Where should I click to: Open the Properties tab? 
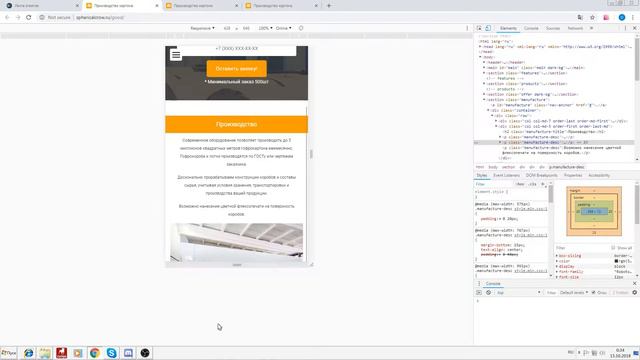coord(573,176)
